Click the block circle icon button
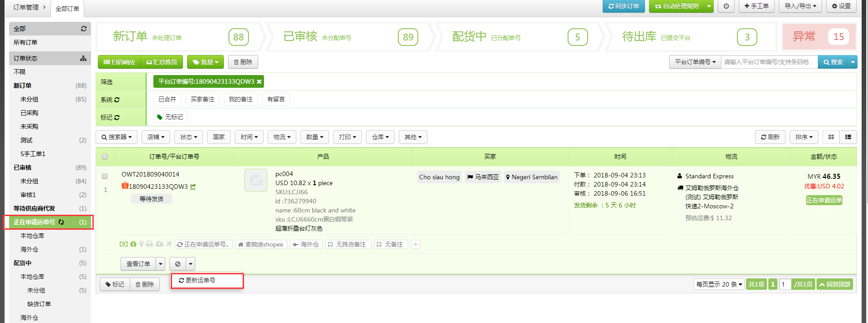868x323 pixels. 178,264
